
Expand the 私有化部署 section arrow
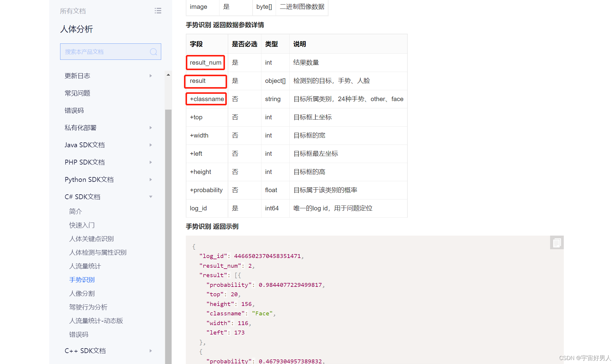(x=151, y=128)
